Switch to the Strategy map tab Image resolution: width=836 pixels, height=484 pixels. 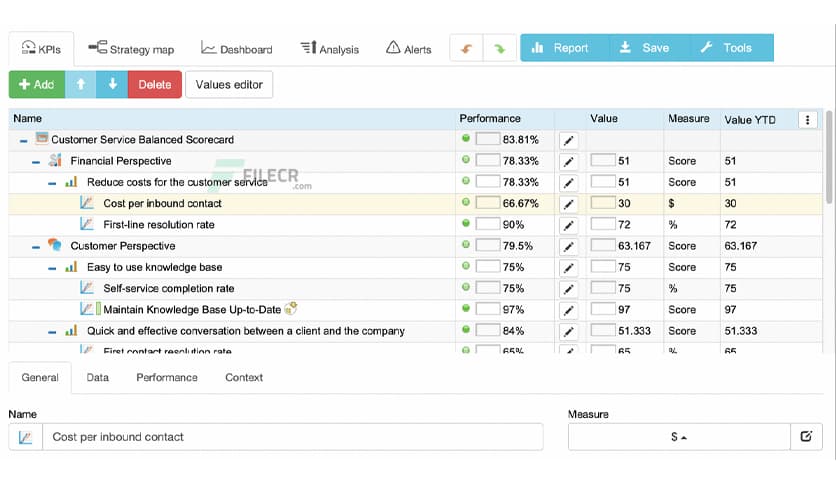tap(131, 49)
